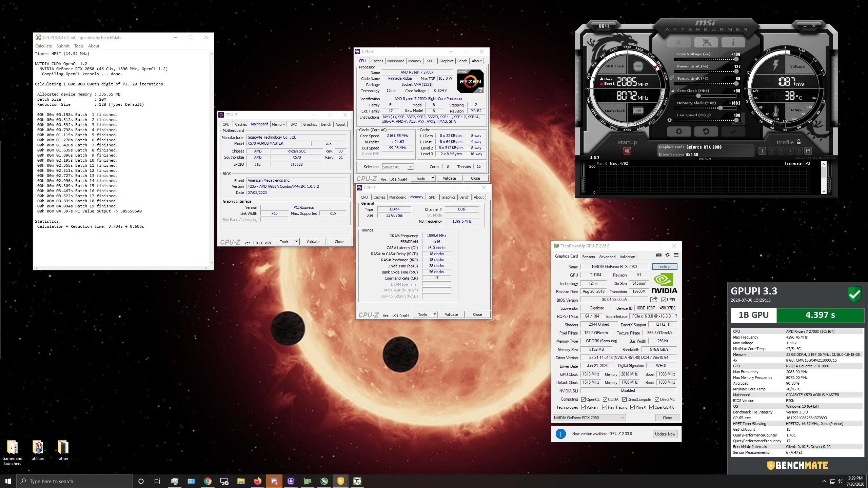Toggle the PhysX checkbox in GPU-Z
This screenshot has width=868, height=488.
click(x=632, y=407)
